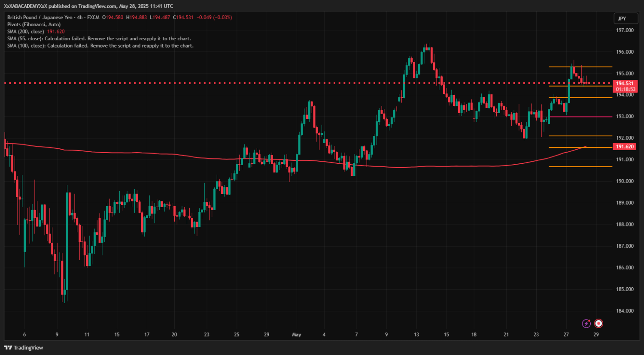The width and height of the screenshot is (644, 355).
Task: Click the SMA (100, close) error legend
Action: click(x=100, y=45)
